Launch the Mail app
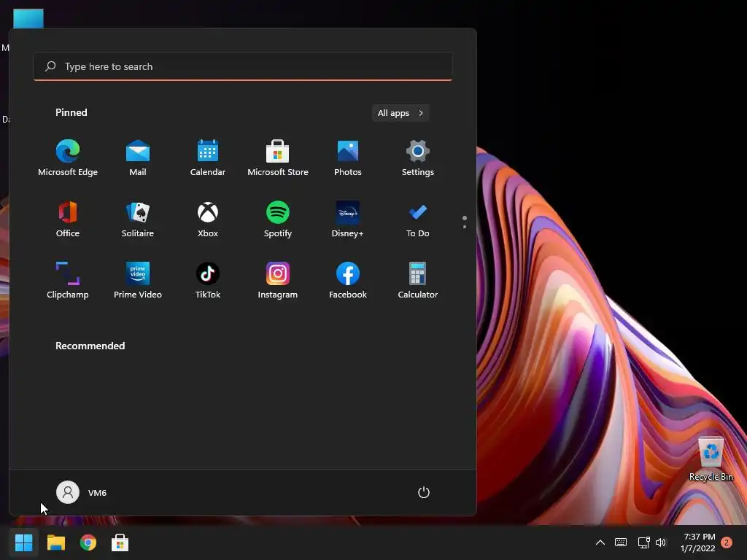 pos(138,158)
